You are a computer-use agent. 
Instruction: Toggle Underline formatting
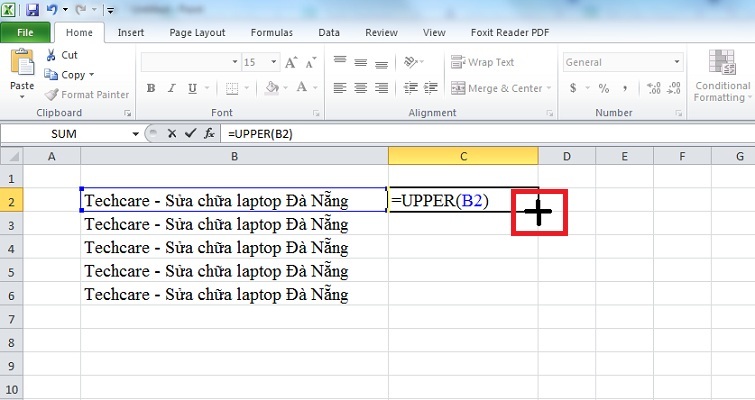(x=193, y=88)
